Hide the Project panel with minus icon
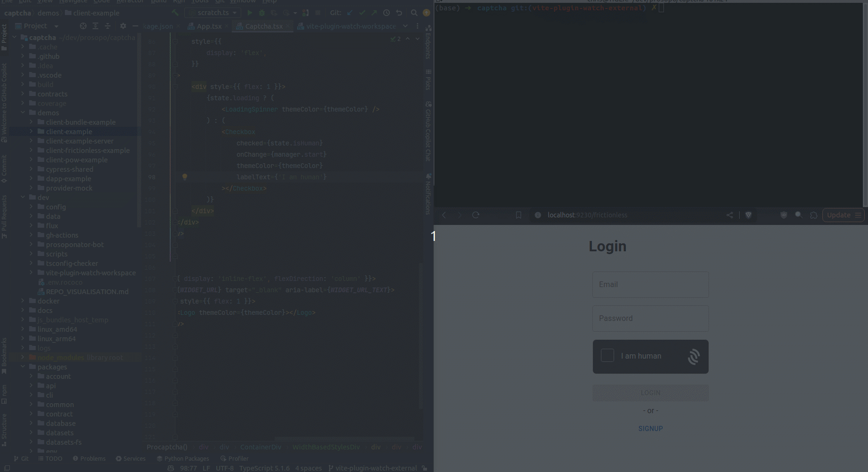Viewport: 868px width, 472px height. coord(135,26)
